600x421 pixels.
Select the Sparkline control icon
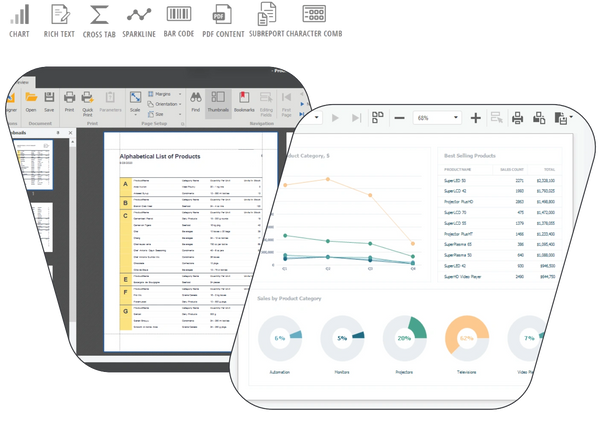(139, 15)
